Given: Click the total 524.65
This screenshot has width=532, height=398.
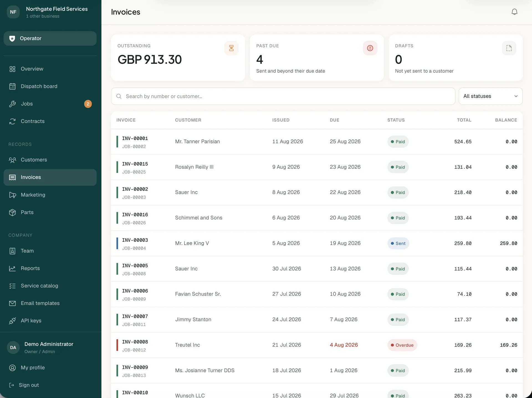Looking at the screenshot, I should pyautogui.click(x=463, y=142).
